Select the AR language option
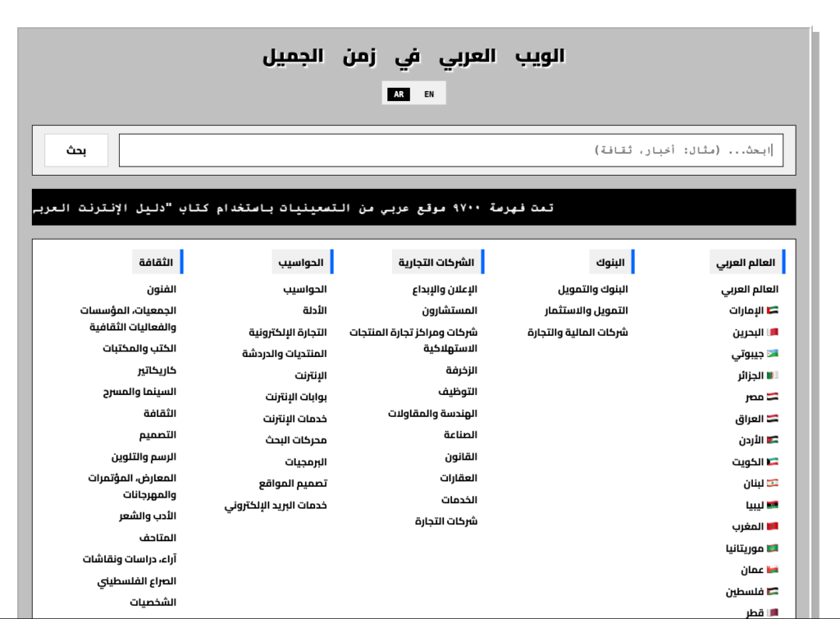 click(x=399, y=94)
